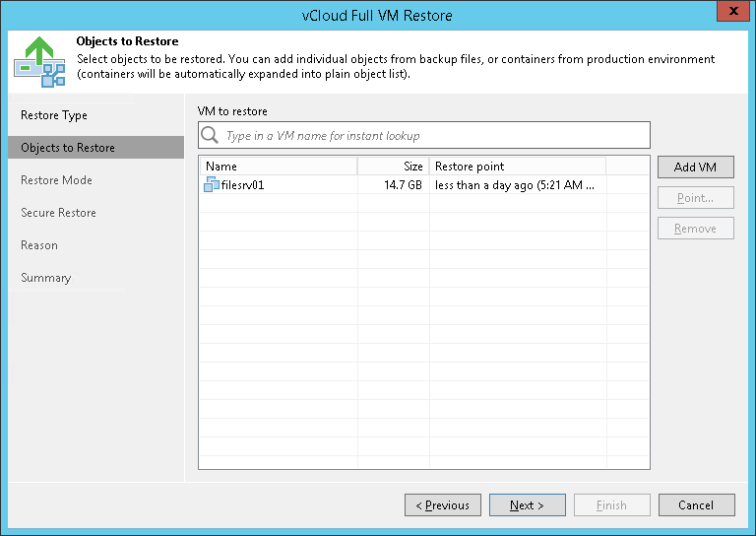Select the Objects to Restore step

click(x=68, y=148)
